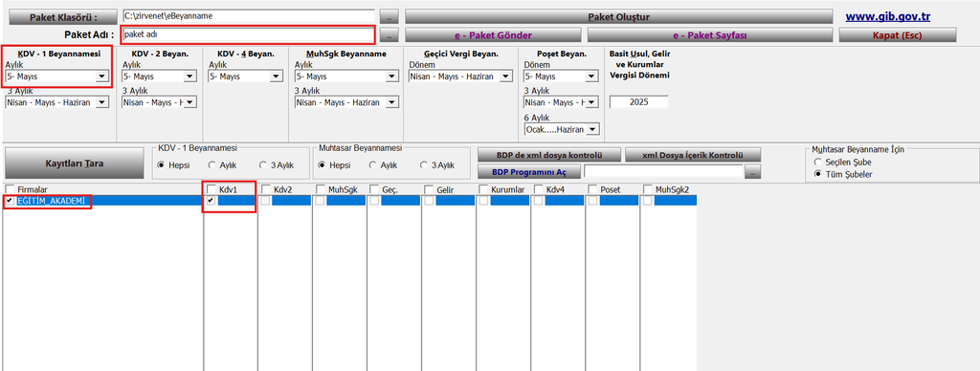
Task: Click the Kapat (Esc) button
Action: pyautogui.click(x=897, y=35)
